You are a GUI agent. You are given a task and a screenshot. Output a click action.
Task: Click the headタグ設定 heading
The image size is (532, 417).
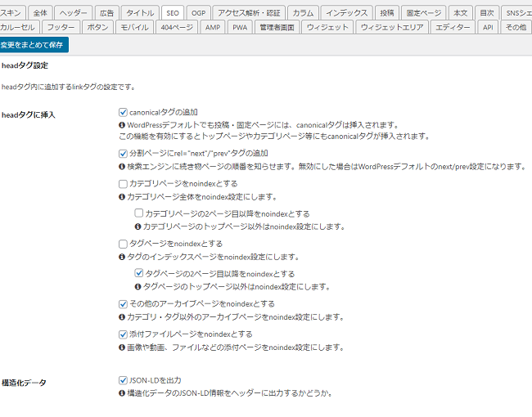25,65
